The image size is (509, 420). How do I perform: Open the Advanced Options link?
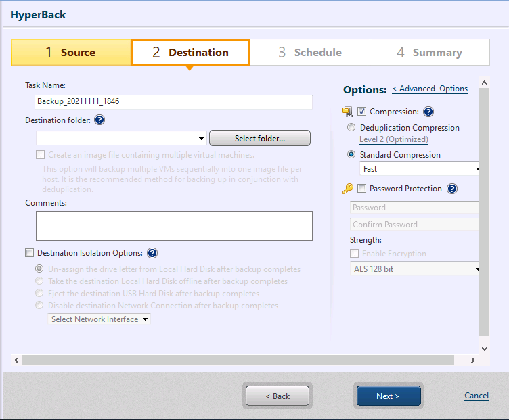click(x=430, y=89)
